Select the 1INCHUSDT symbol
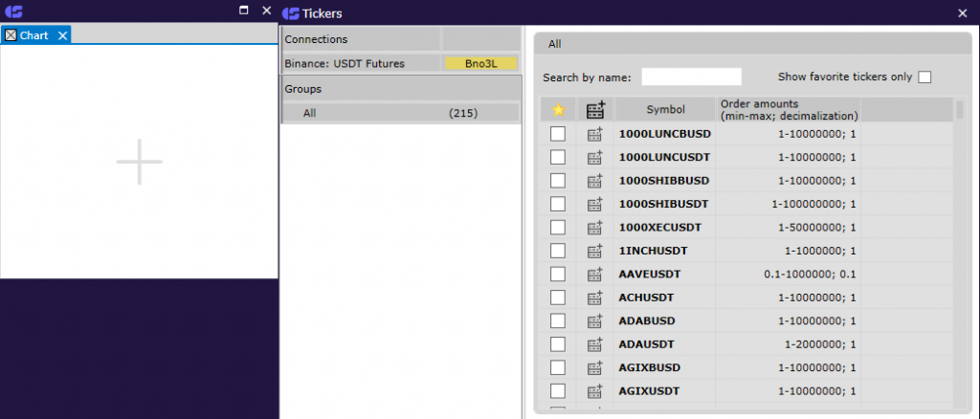This screenshot has width=980, height=419. (x=653, y=251)
